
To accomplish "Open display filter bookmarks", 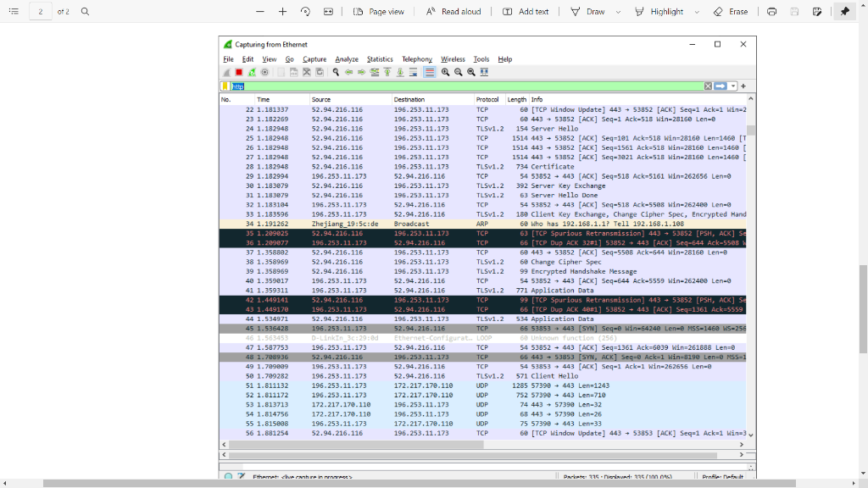I will 225,86.
